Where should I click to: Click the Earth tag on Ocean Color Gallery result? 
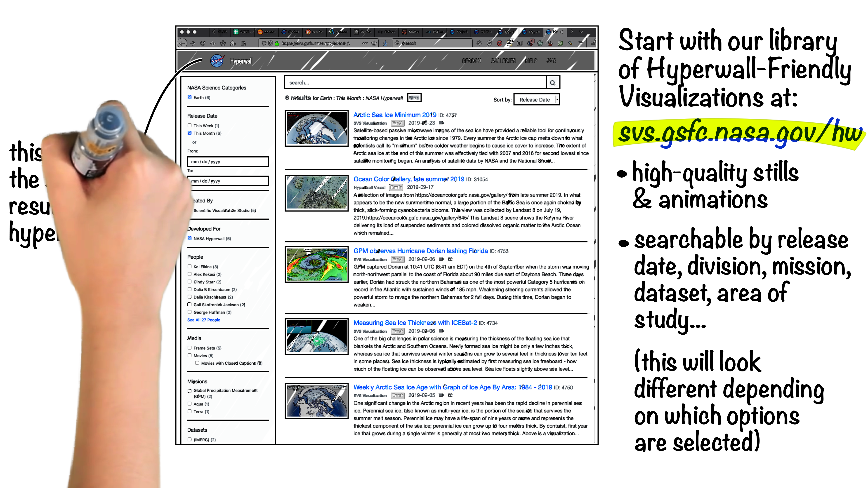point(396,188)
